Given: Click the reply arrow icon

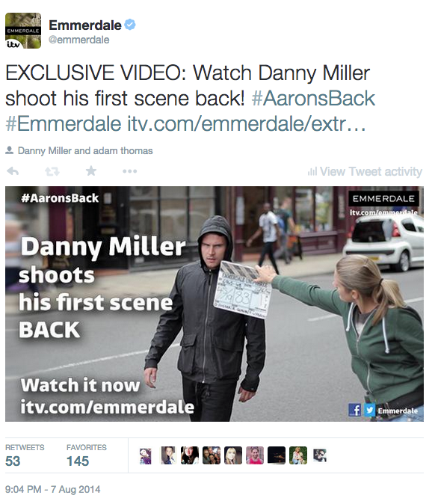Looking at the screenshot, I should point(13,171).
